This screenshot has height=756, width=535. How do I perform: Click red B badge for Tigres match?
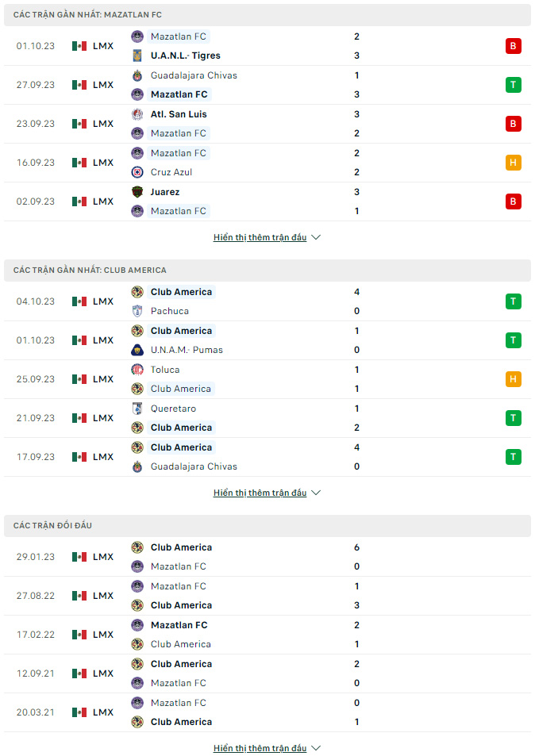point(514,46)
